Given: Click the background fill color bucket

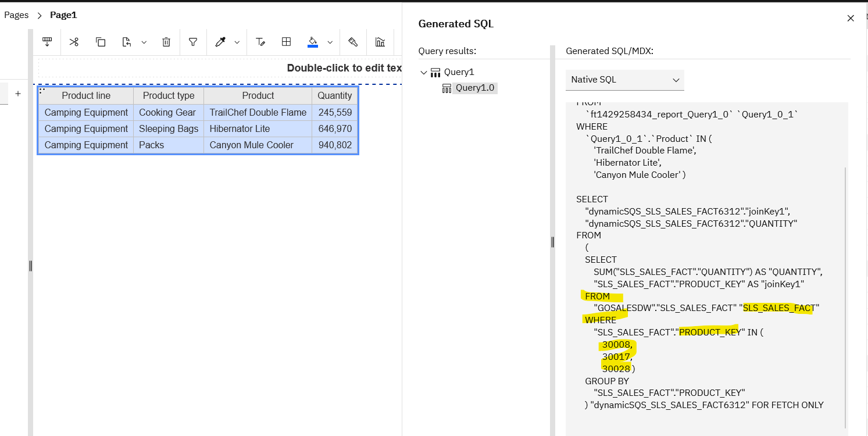Looking at the screenshot, I should (313, 42).
